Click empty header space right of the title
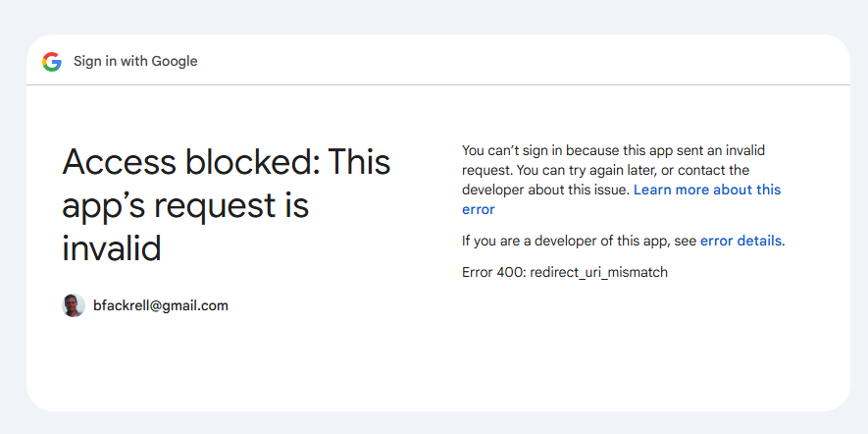Viewport: 868px width, 434px height. (539, 61)
